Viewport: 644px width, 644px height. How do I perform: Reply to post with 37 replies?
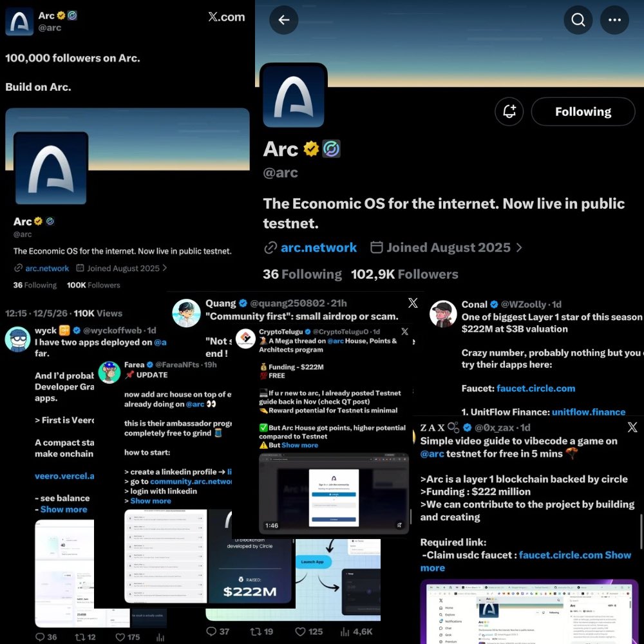click(x=211, y=631)
